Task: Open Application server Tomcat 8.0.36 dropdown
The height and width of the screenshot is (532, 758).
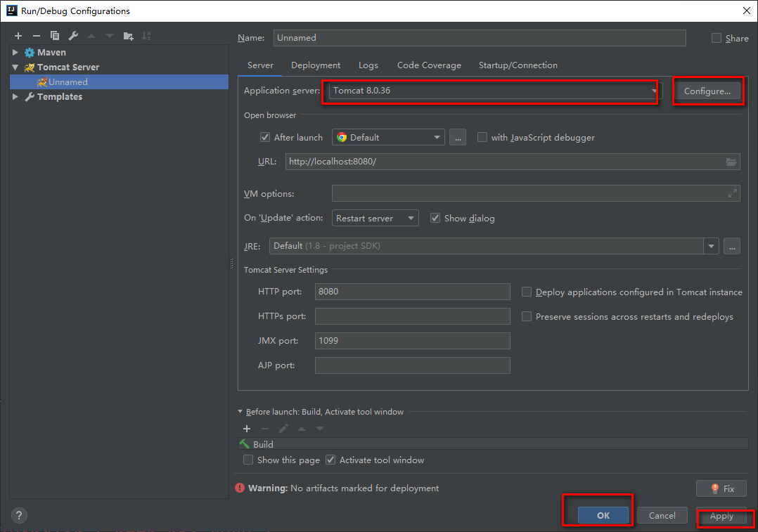Action: click(x=494, y=91)
